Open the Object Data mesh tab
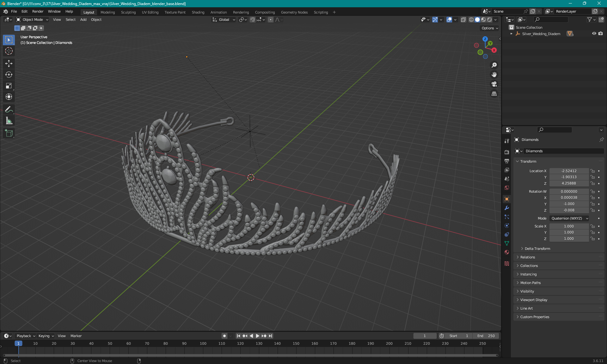The height and width of the screenshot is (364, 607). coord(507,243)
